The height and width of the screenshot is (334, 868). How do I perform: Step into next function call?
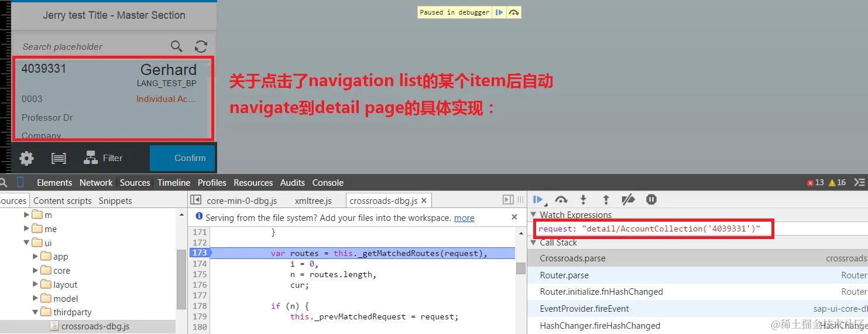(x=583, y=200)
